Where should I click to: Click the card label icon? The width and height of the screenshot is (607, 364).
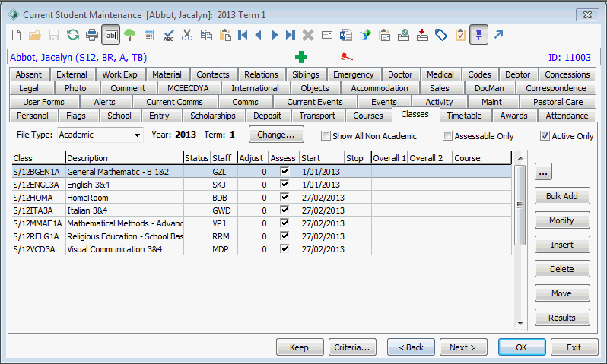point(327,35)
